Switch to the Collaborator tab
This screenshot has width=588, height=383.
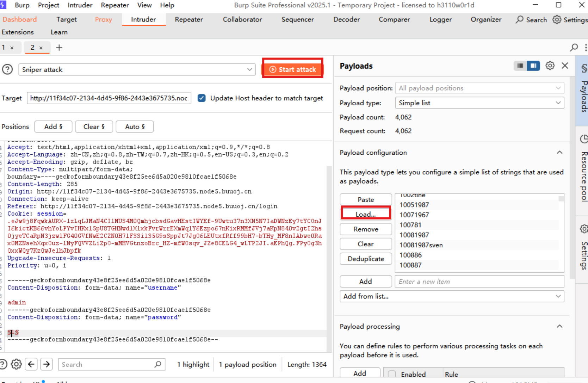(x=242, y=19)
